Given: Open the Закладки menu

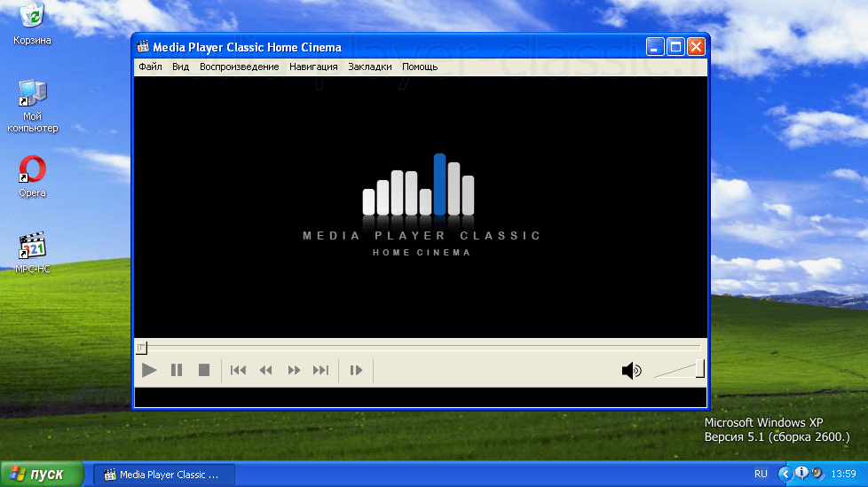Looking at the screenshot, I should 370,67.
